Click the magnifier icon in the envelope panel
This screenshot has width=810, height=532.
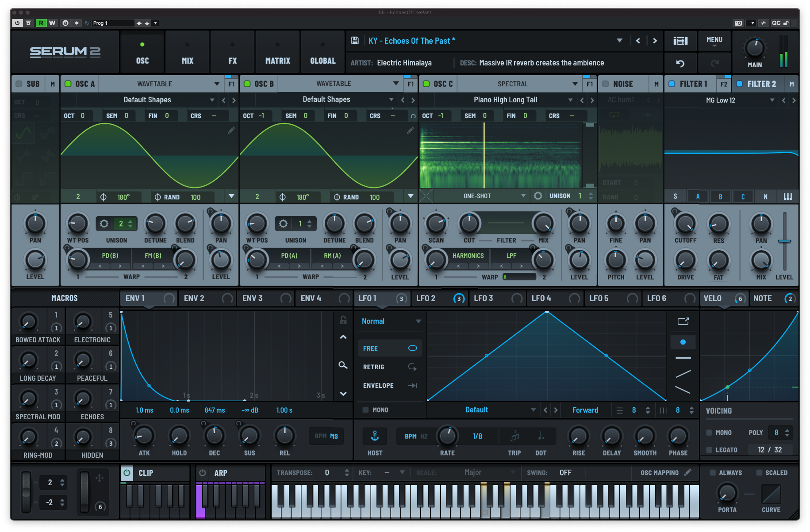pyautogui.click(x=343, y=365)
